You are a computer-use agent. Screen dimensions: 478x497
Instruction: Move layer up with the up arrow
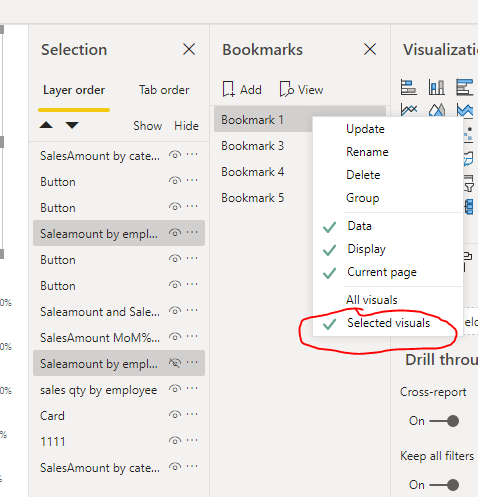click(46, 125)
